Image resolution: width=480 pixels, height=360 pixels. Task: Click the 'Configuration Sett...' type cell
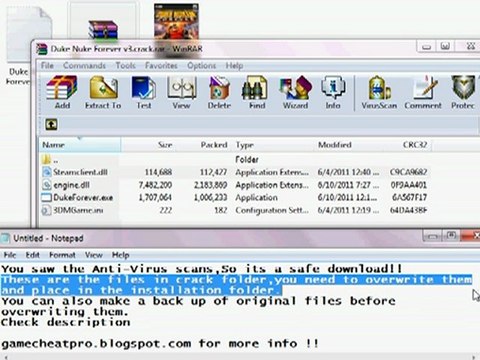[x=272, y=210]
